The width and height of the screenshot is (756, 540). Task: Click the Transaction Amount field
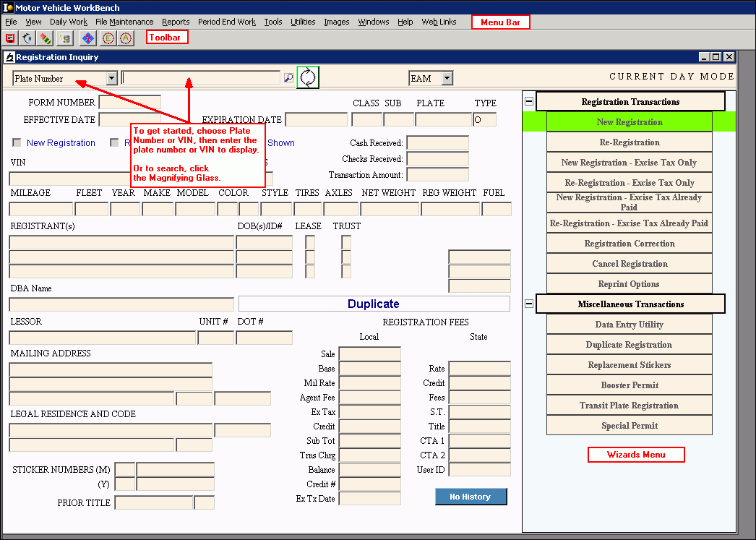pos(438,174)
